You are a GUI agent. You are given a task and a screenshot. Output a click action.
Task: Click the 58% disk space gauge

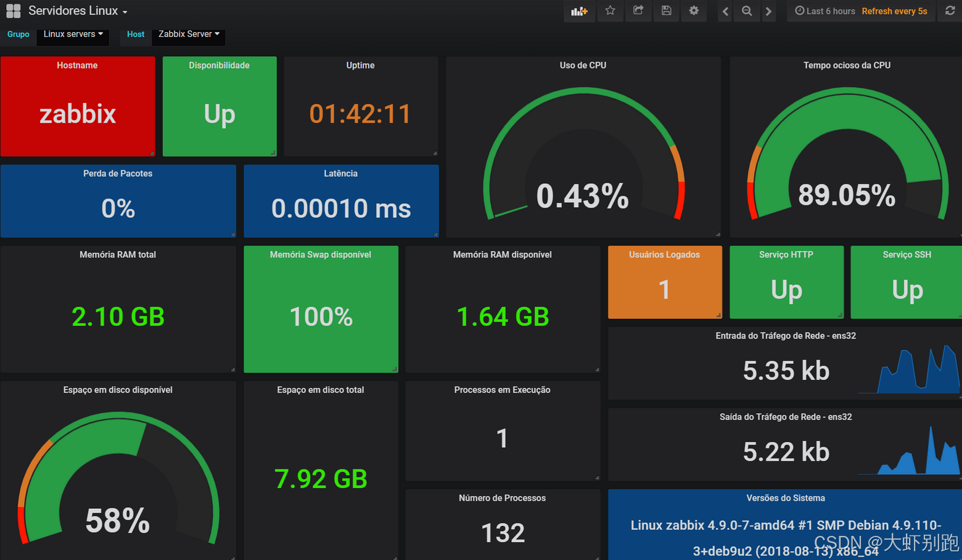pos(118,521)
